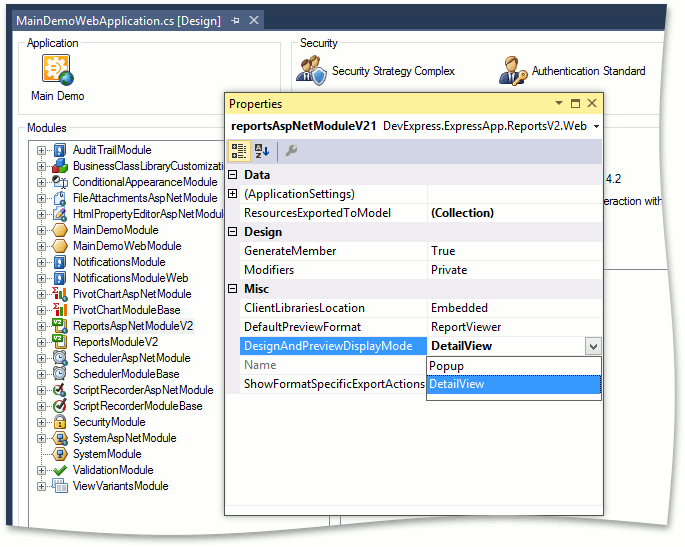685x547 pixels.
Task: Click the Modifiers Private value
Action: click(x=514, y=270)
